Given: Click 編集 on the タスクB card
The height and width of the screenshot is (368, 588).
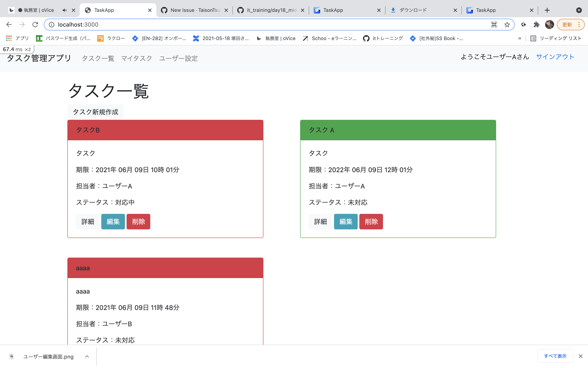Looking at the screenshot, I should pyautogui.click(x=113, y=221).
